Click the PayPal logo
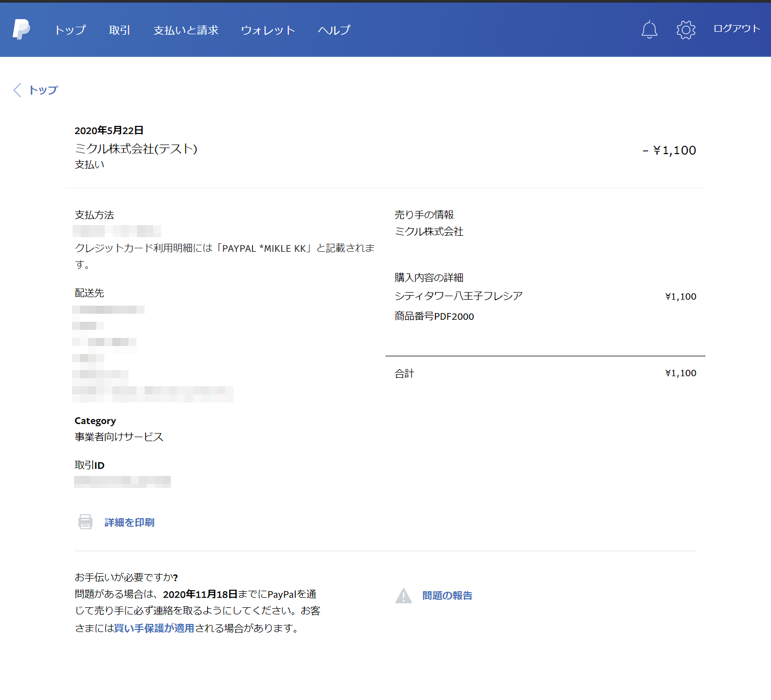The height and width of the screenshot is (700, 771). (x=21, y=30)
